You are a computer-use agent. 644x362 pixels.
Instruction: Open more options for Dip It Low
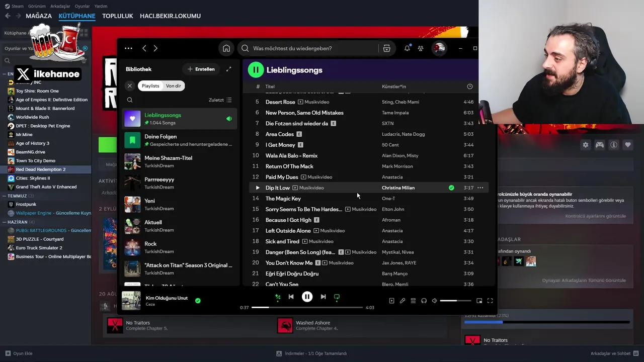coord(480,188)
